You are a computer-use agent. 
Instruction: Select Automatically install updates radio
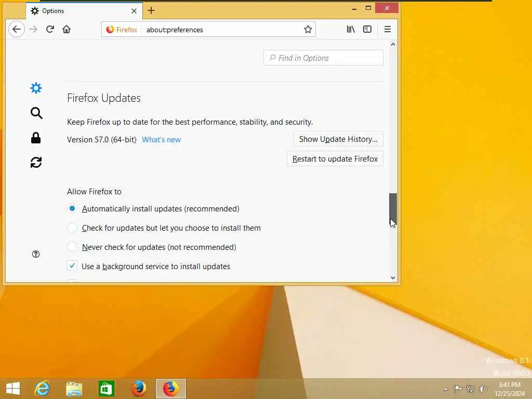click(72, 208)
